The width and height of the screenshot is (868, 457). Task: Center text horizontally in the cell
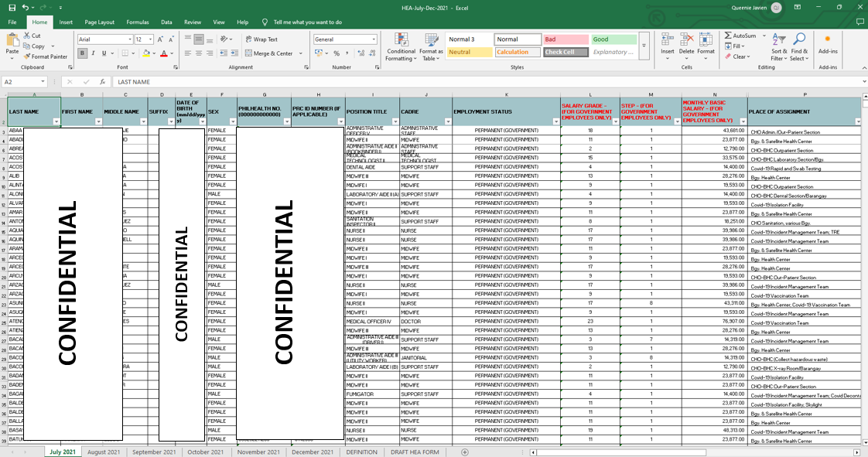pos(199,53)
